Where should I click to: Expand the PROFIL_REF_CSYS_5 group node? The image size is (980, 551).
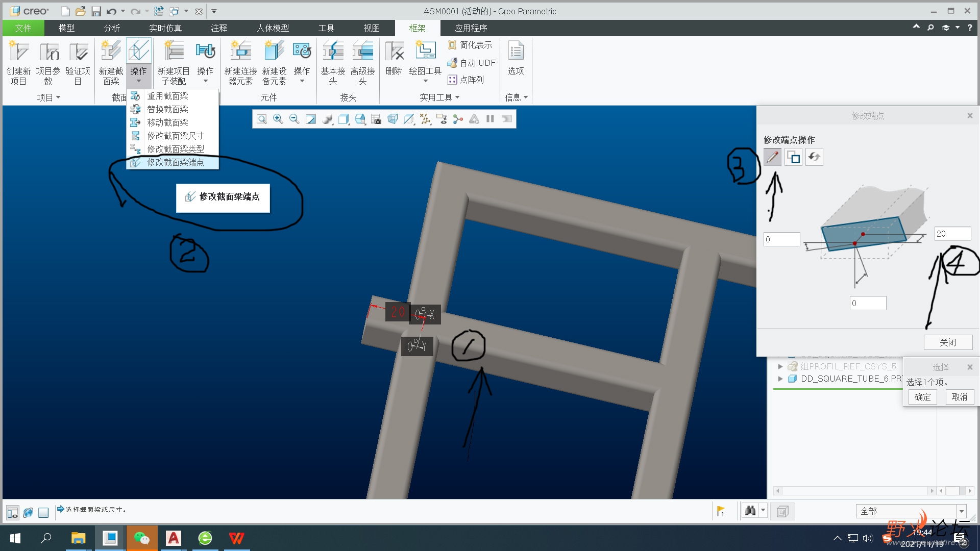tap(780, 366)
